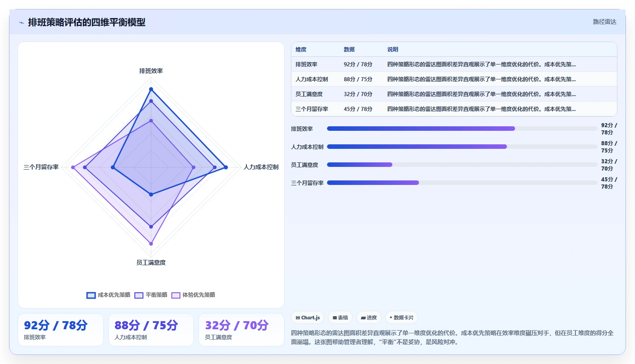Toggle the 平衡策略 legend swatch
635x364 pixels.
139,295
